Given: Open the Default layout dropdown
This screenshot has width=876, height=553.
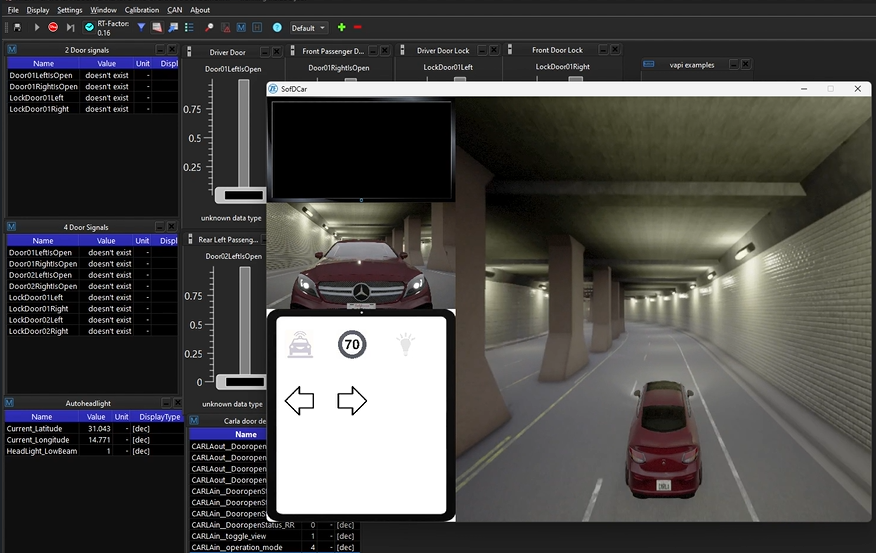Looking at the screenshot, I should coord(310,28).
